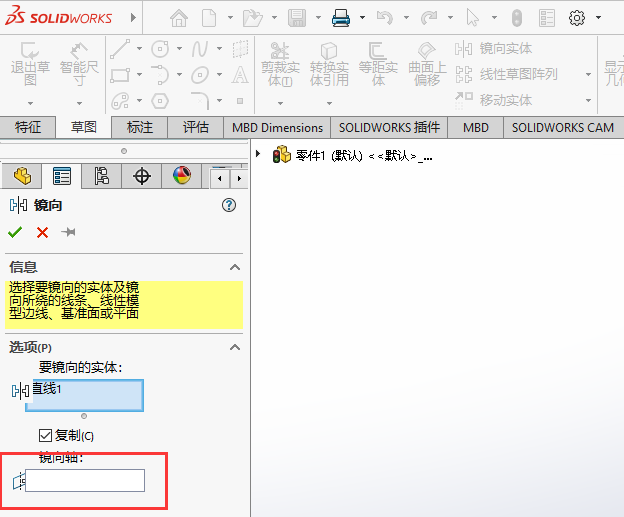Confirm mirror with the green checkmark
This screenshot has height=517, width=624.
(x=15, y=232)
